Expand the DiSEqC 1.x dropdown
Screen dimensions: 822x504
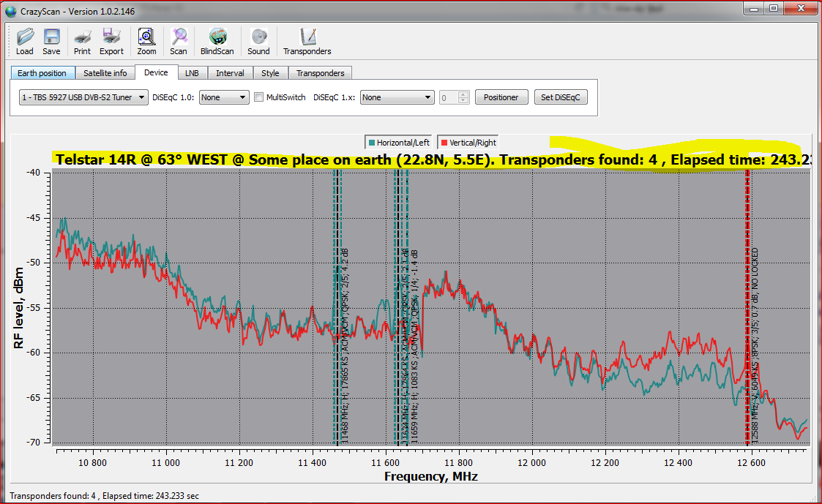[x=397, y=97]
